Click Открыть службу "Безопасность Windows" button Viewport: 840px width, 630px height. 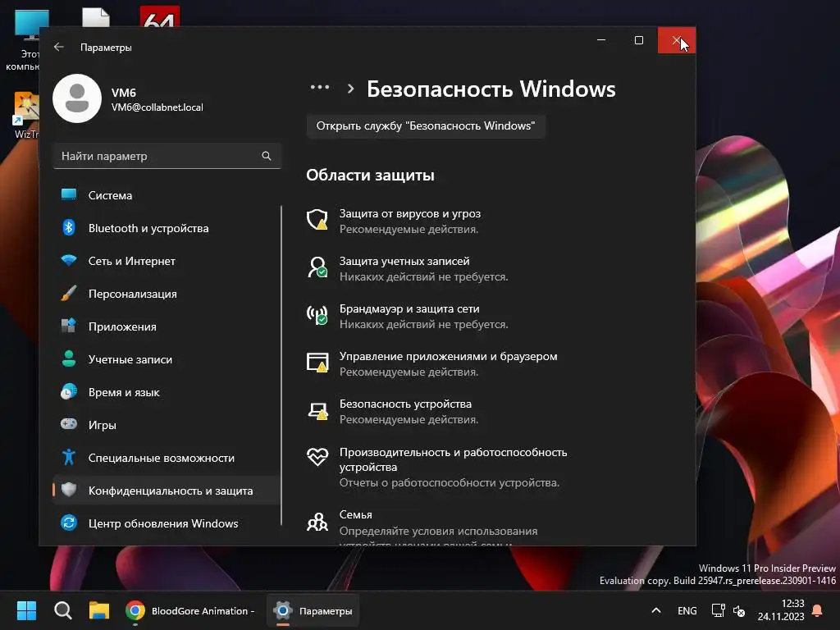(x=426, y=126)
